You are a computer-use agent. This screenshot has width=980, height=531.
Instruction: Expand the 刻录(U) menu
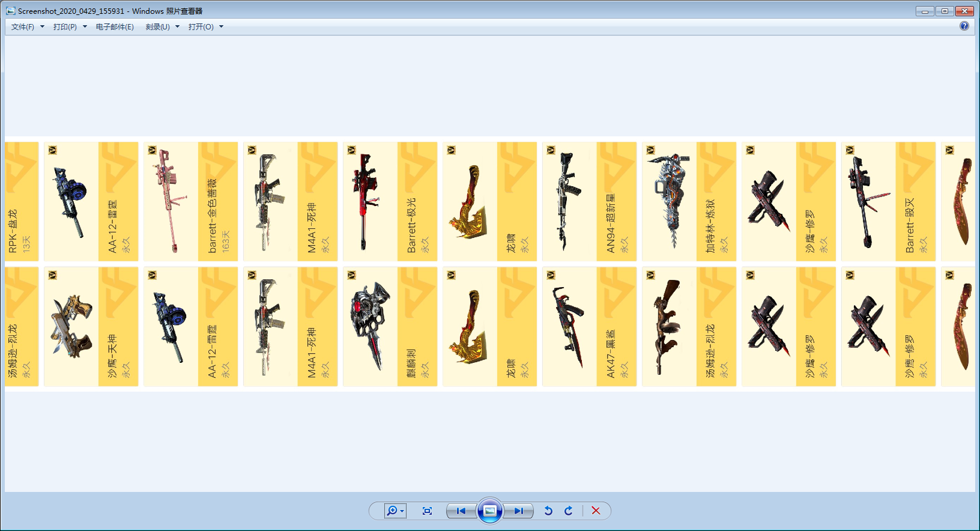tap(162, 26)
